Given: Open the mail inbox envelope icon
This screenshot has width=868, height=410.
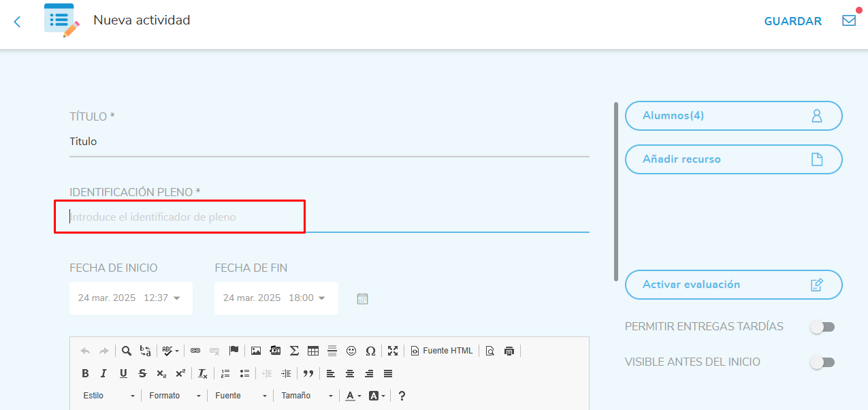Looking at the screenshot, I should (848, 20).
